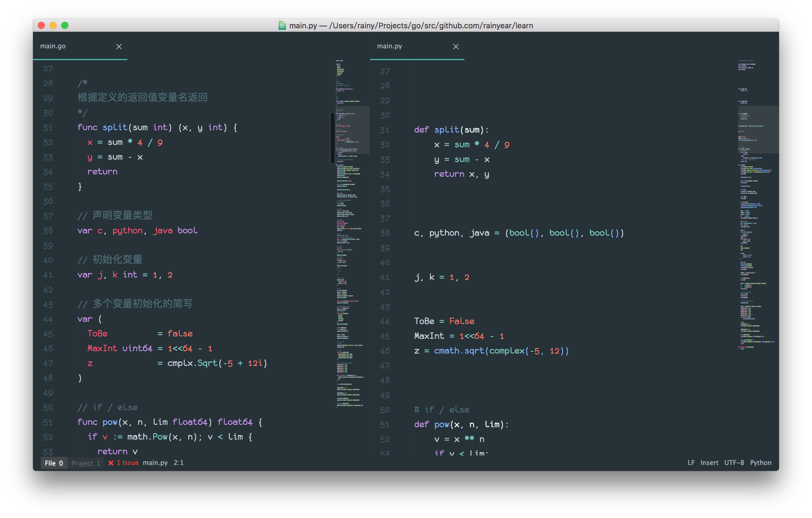This screenshot has width=812, height=518.
Task: Close the main.py tab
Action: pyautogui.click(x=456, y=47)
